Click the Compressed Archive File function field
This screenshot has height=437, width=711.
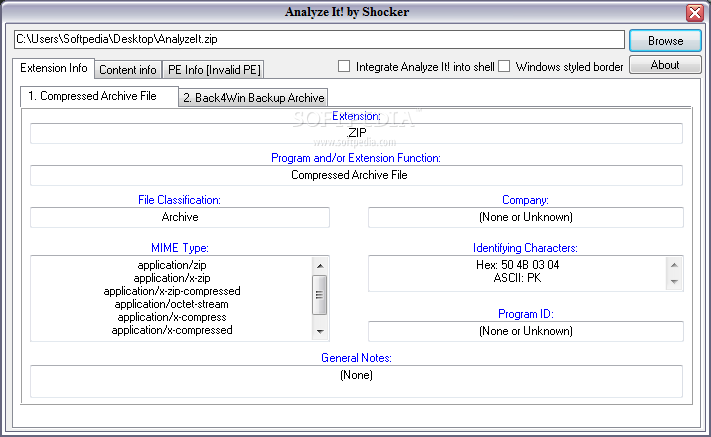pos(356,175)
